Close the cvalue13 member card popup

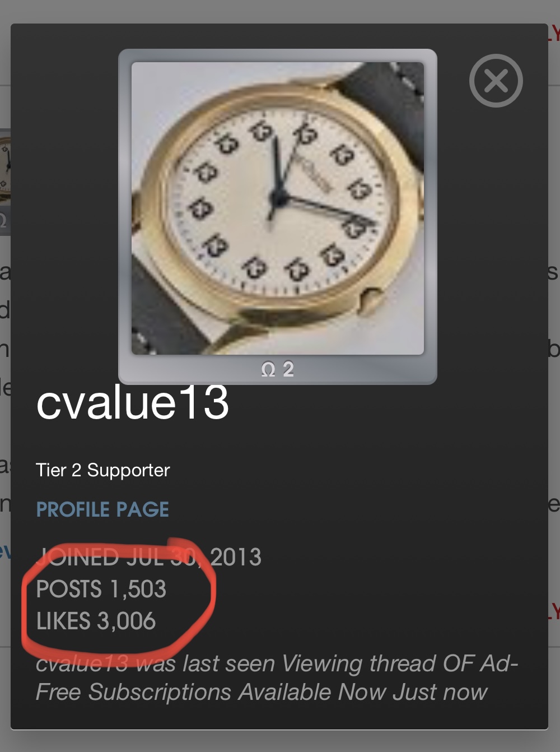click(496, 81)
